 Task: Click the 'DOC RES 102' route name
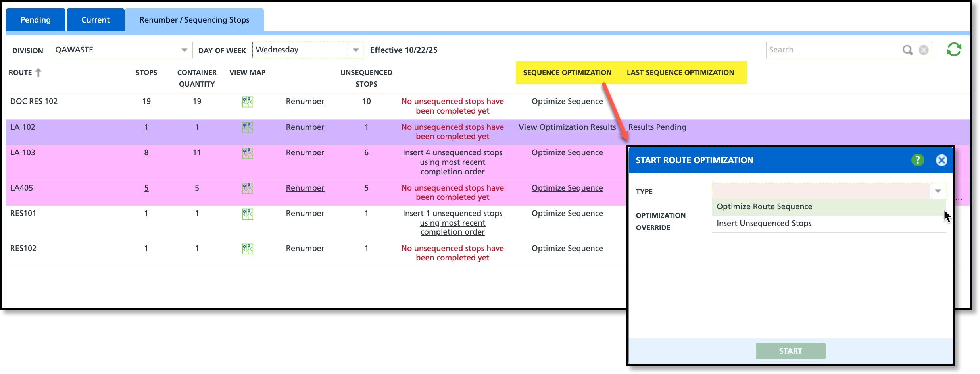[34, 101]
